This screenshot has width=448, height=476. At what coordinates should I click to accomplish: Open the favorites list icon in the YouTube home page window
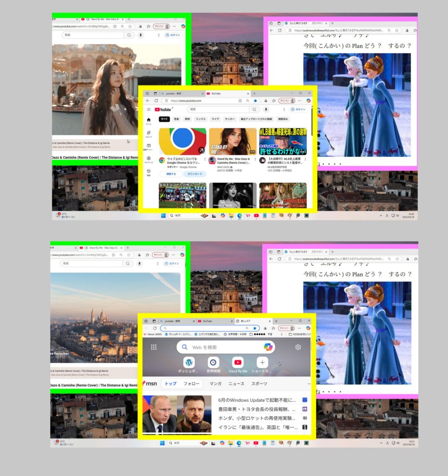pyautogui.click(x=274, y=100)
